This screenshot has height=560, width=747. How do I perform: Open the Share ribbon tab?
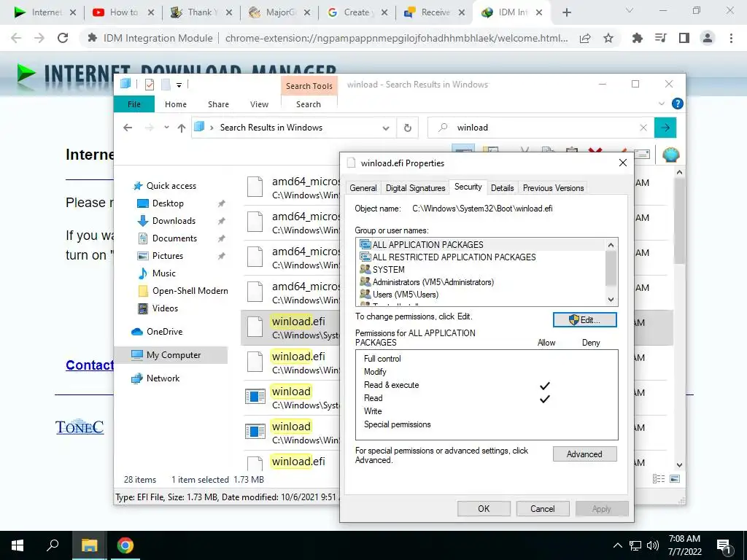click(x=218, y=104)
